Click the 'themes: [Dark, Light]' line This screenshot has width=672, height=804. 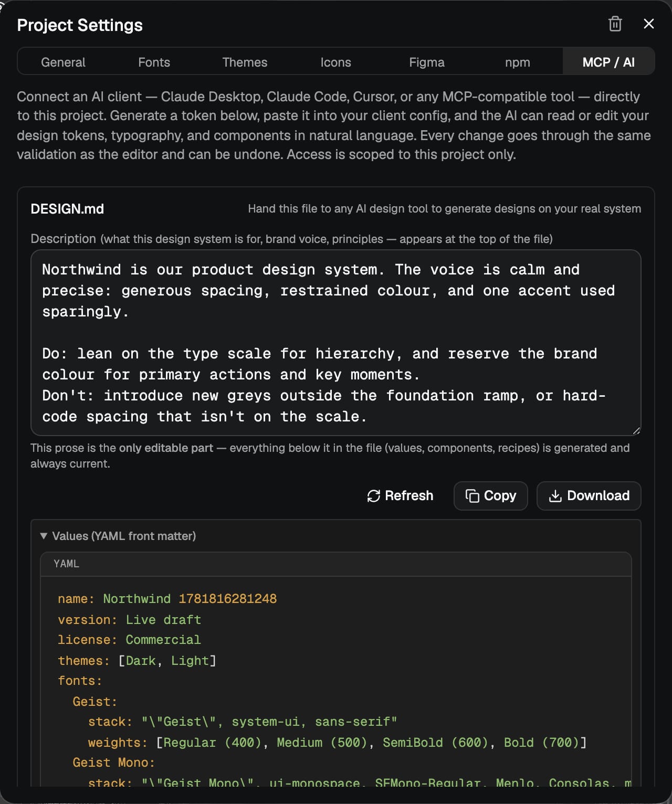tap(137, 661)
